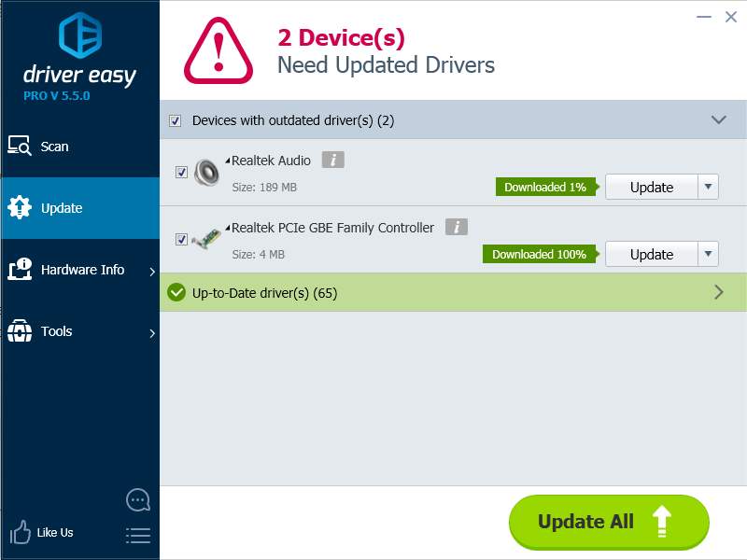Click the Downloaded 1% progress indicator
Viewport: 747px width, 560px height.
pos(547,187)
